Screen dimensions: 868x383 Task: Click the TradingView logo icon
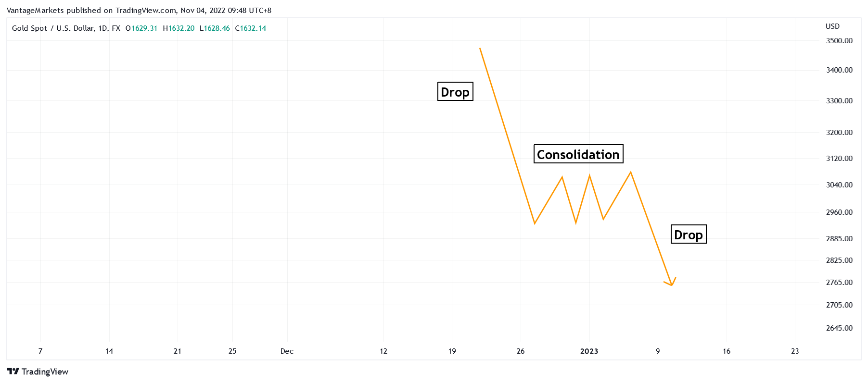(13, 371)
